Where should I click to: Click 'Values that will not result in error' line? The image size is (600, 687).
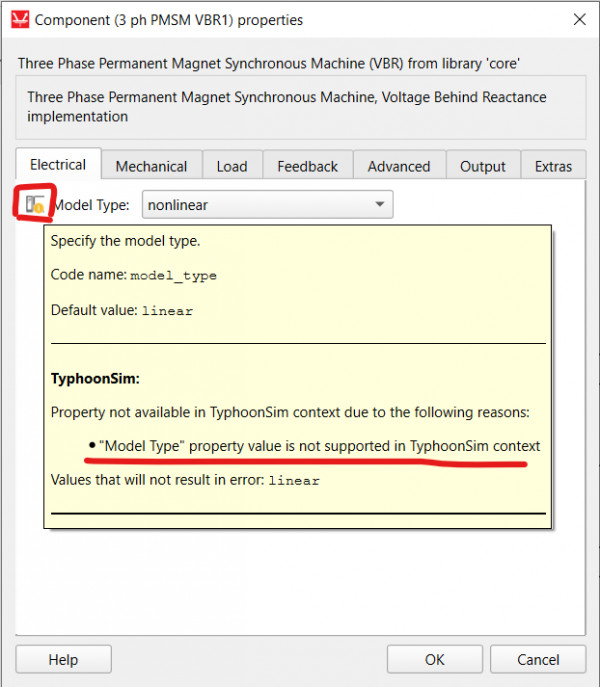pos(185,480)
